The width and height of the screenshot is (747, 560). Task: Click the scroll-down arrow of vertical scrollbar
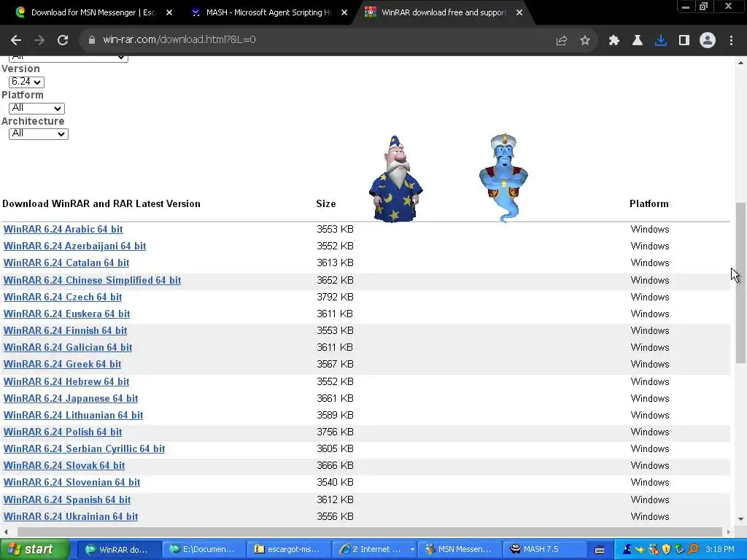point(740,519)
